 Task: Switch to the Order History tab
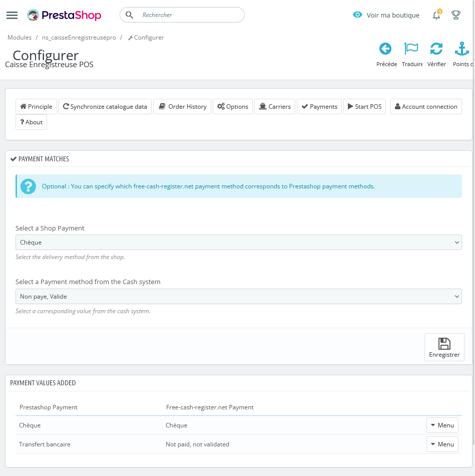[182, 107]
